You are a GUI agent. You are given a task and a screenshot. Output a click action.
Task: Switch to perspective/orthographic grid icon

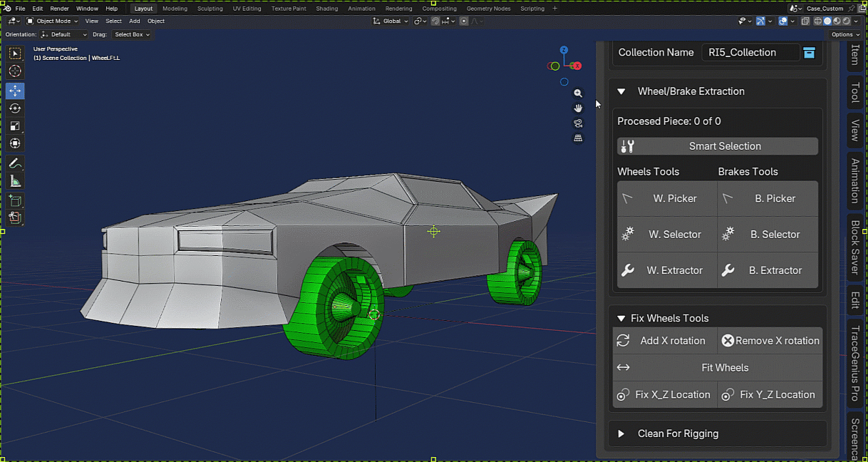point(578,138)
